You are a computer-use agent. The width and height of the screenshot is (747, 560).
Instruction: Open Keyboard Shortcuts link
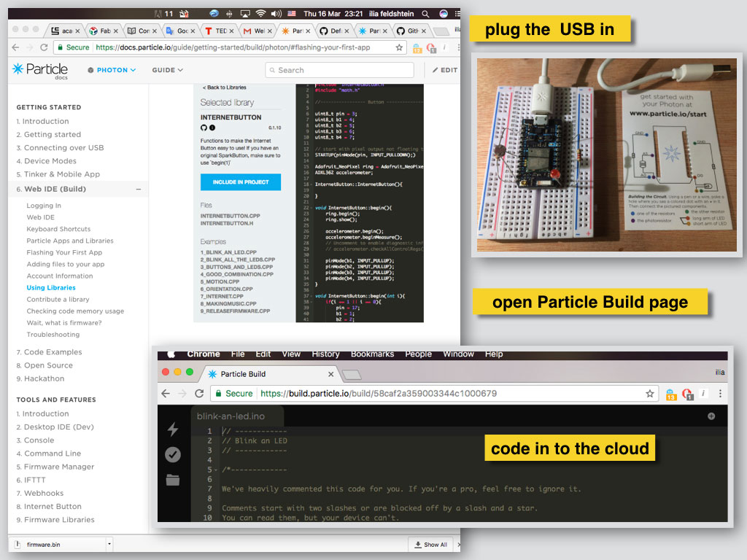coord(58,229)
